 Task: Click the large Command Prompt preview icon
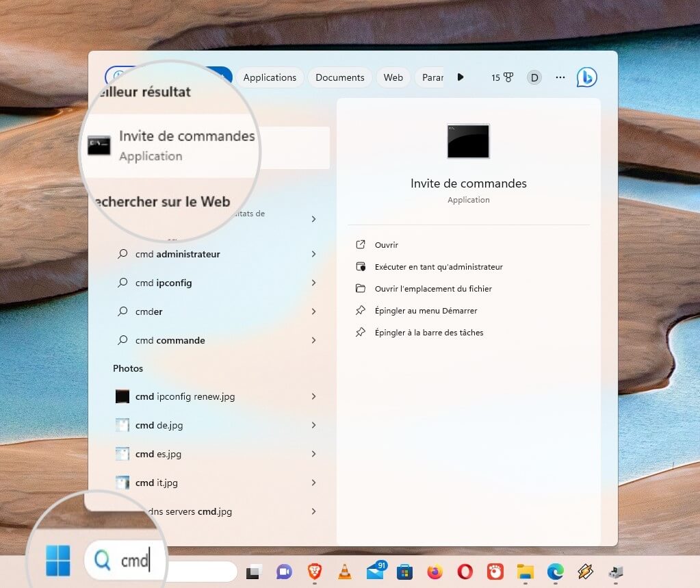(x=468, y=141)
